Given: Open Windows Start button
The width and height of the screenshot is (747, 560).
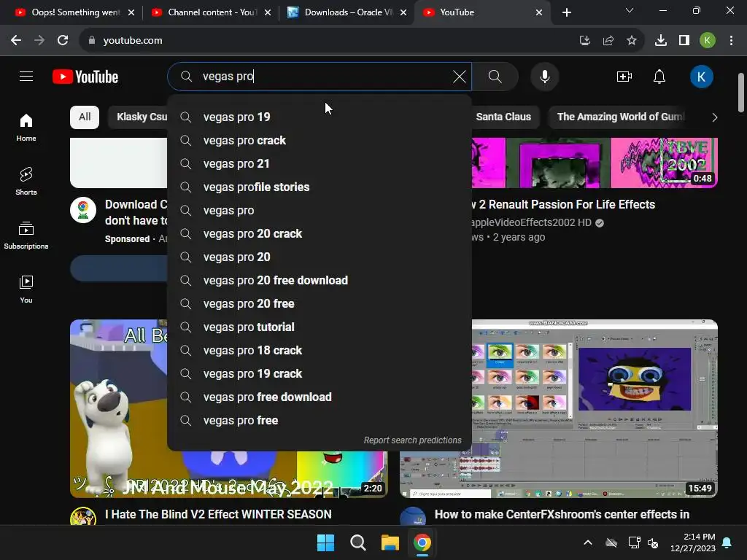Looking at the screenshot, I should 326,542.
